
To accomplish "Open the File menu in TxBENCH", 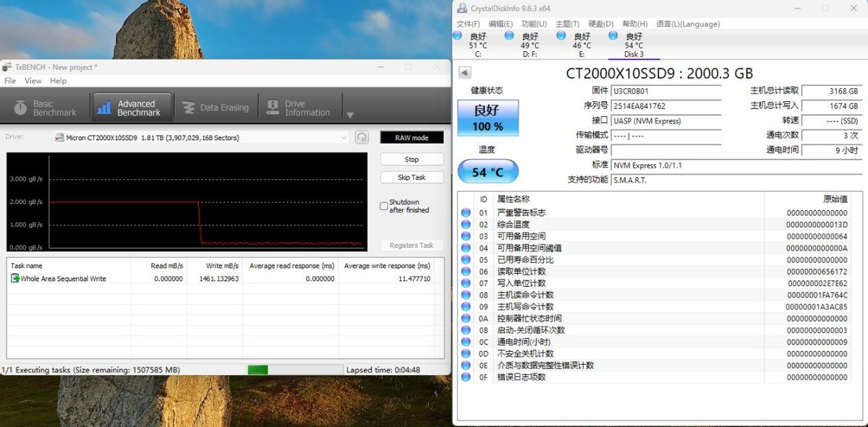I will point(10,81).
